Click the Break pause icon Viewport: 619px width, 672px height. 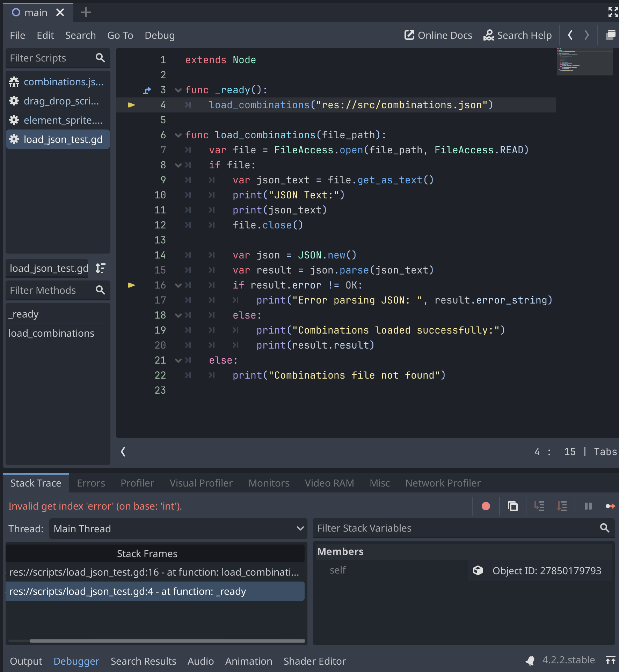[x=588, y=506]
